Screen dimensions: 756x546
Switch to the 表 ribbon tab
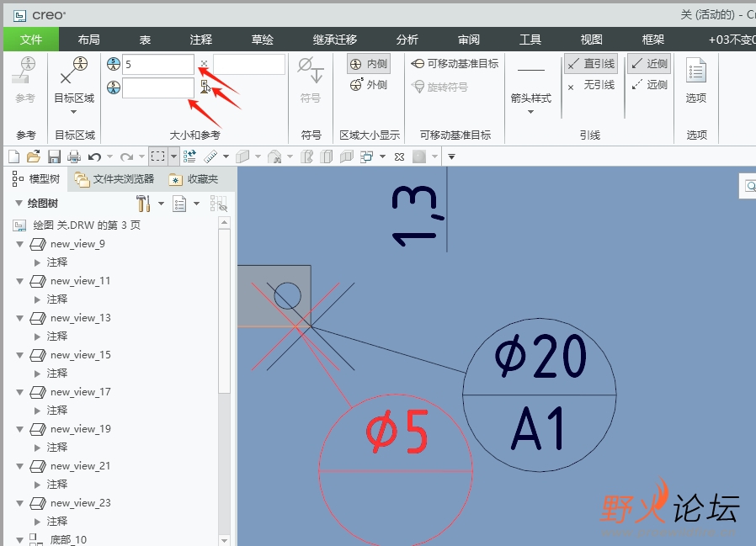(x=145, y=40)
